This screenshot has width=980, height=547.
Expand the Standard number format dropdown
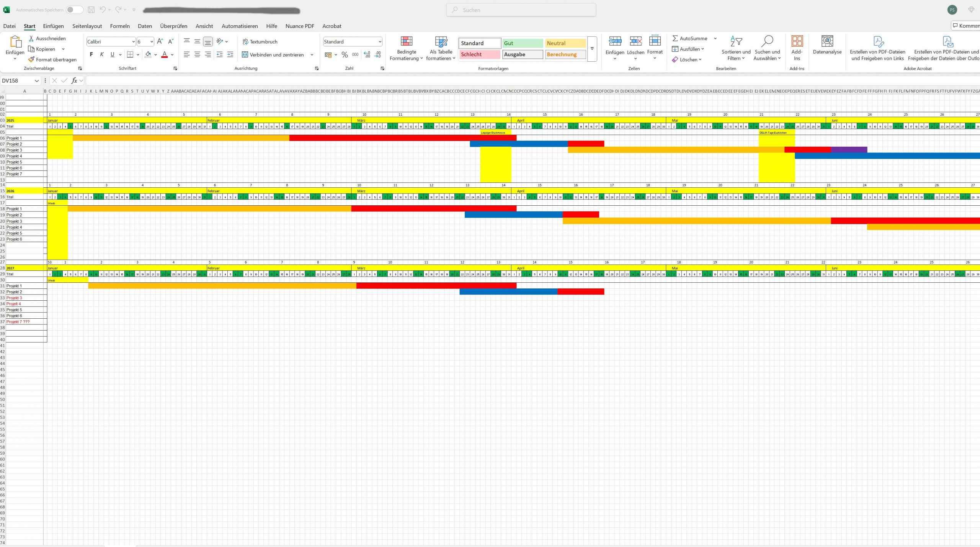379,42
